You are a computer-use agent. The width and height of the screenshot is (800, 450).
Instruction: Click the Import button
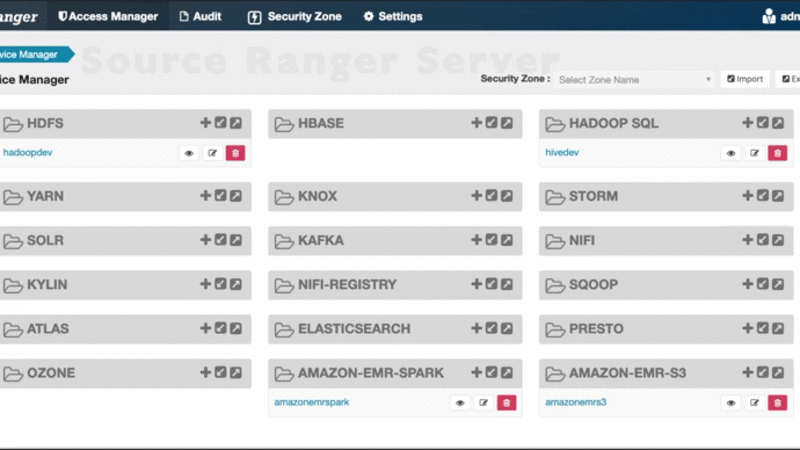tap(745, 79)
